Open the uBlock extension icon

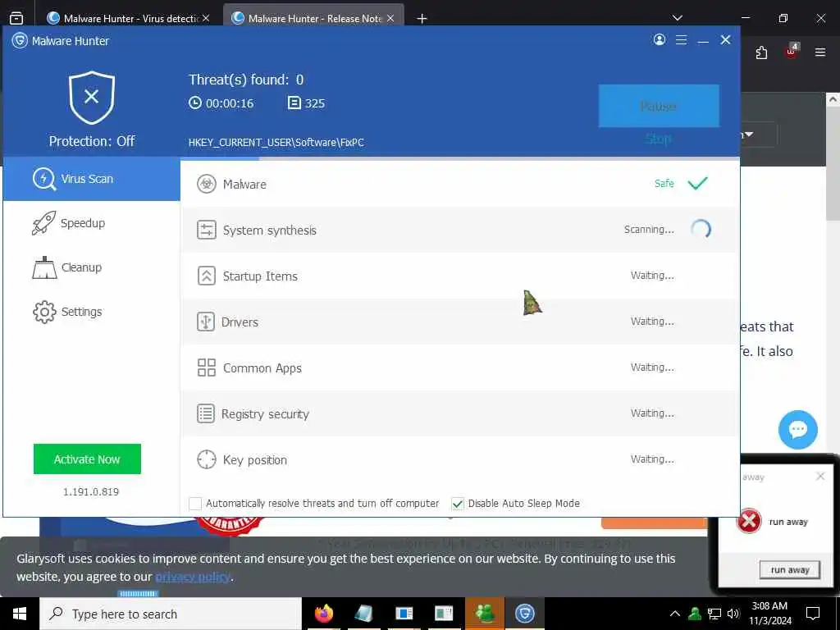792,52
